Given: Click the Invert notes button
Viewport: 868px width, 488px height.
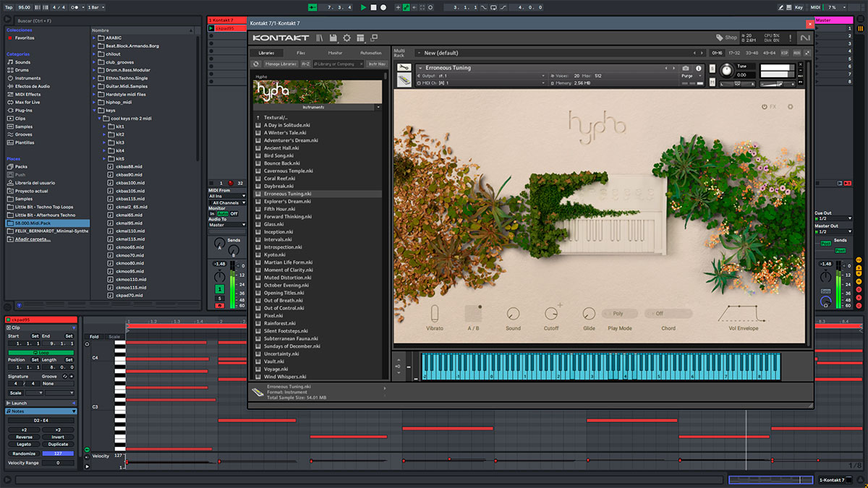Looking at the screenshot, I should 58,437.
